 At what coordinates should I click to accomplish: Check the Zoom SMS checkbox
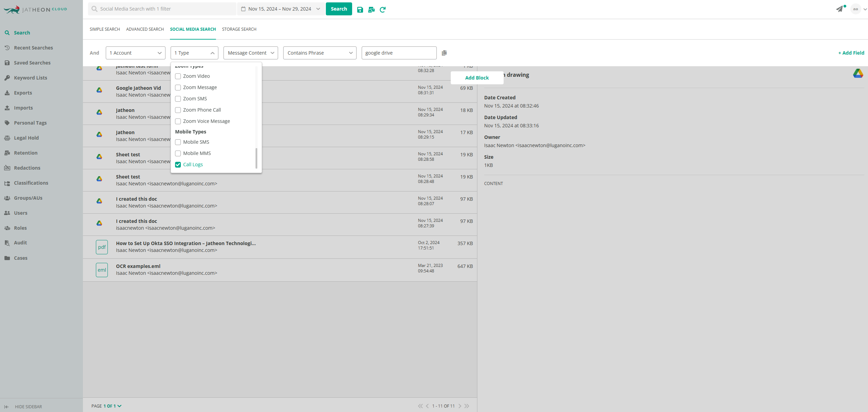click(178, 99)
